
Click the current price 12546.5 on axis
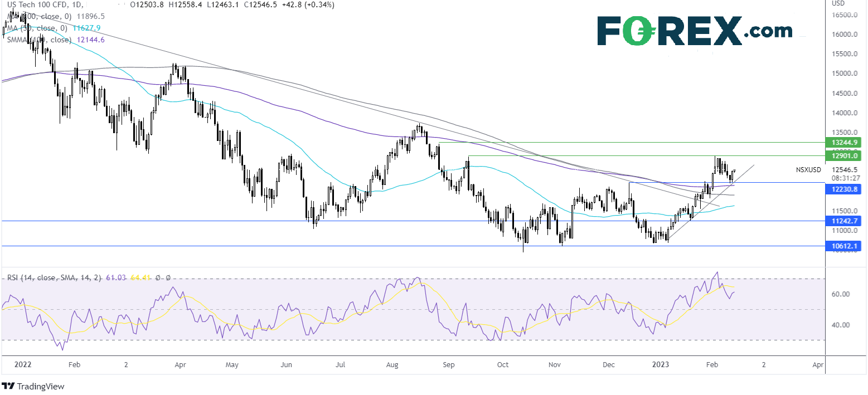[x=845, y=170]
